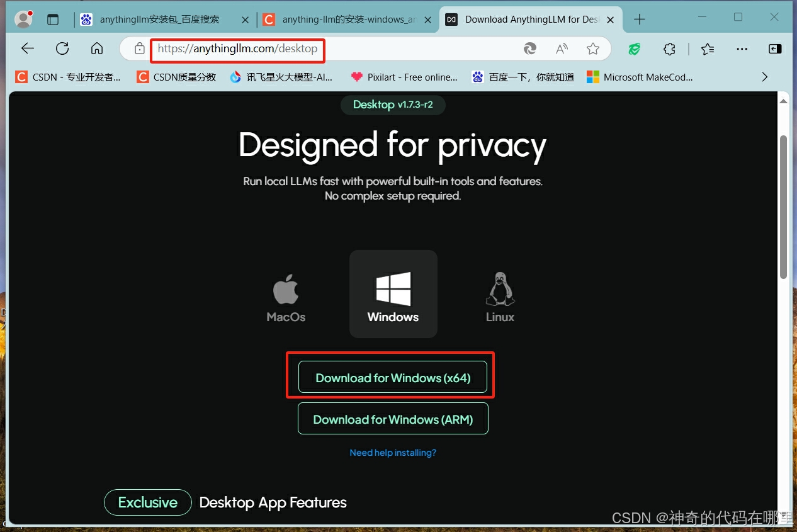Close the anythingllm安装包_百度搜索 tab

[245, 20]
